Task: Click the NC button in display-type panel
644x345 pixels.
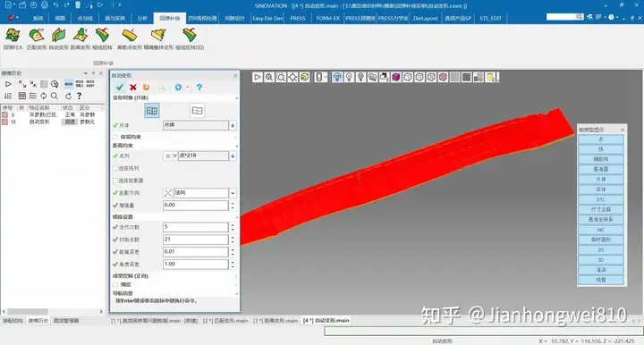Action: [600, 230]
